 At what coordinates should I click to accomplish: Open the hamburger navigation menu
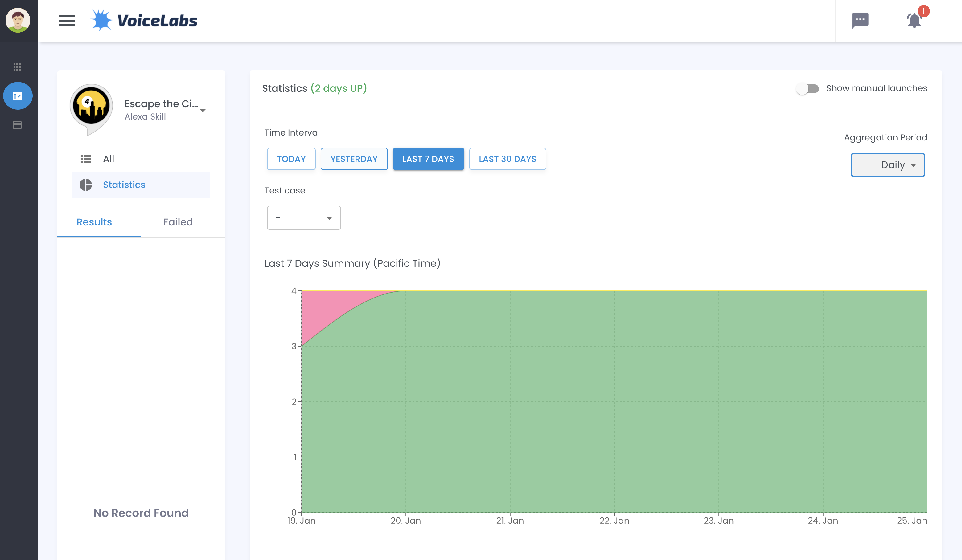click(x=66, y=21)
